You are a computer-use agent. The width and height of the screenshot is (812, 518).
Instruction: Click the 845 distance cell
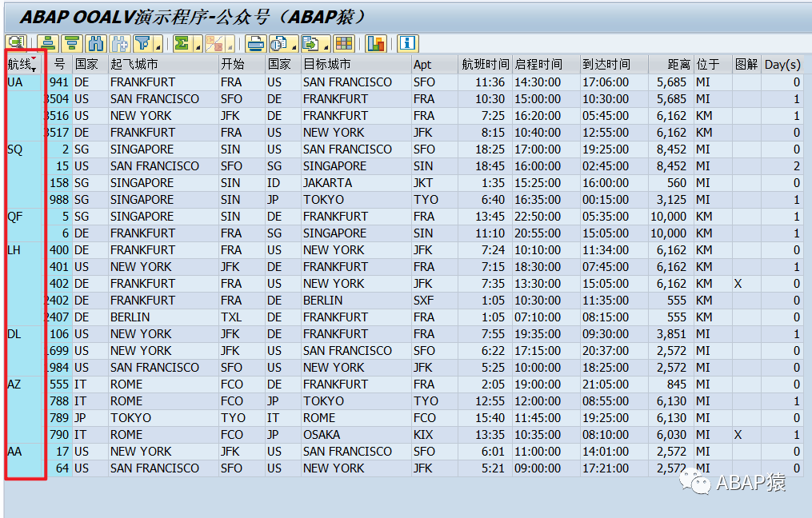[x=671, y=385]
